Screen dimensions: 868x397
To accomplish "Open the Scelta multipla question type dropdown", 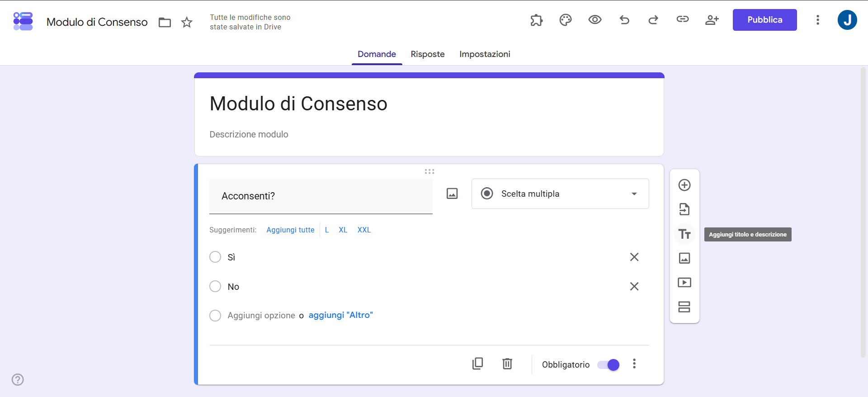I will (x=560, y=194).
